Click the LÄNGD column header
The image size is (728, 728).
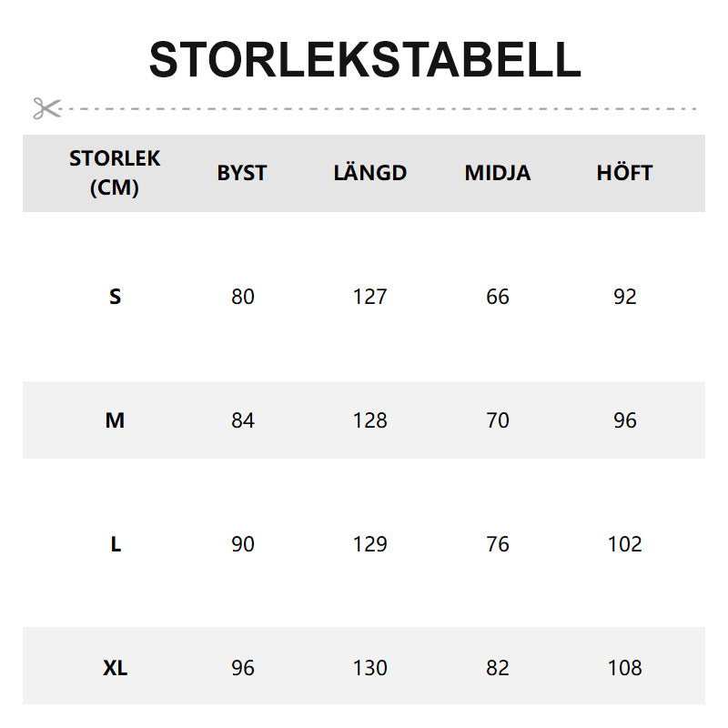pyautogui.click(x=369, y=173)
